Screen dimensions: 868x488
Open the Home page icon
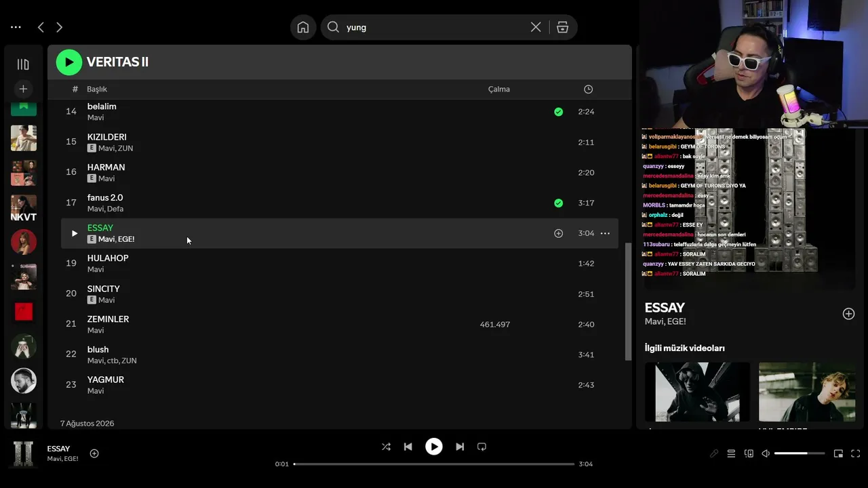coord(303,27)
